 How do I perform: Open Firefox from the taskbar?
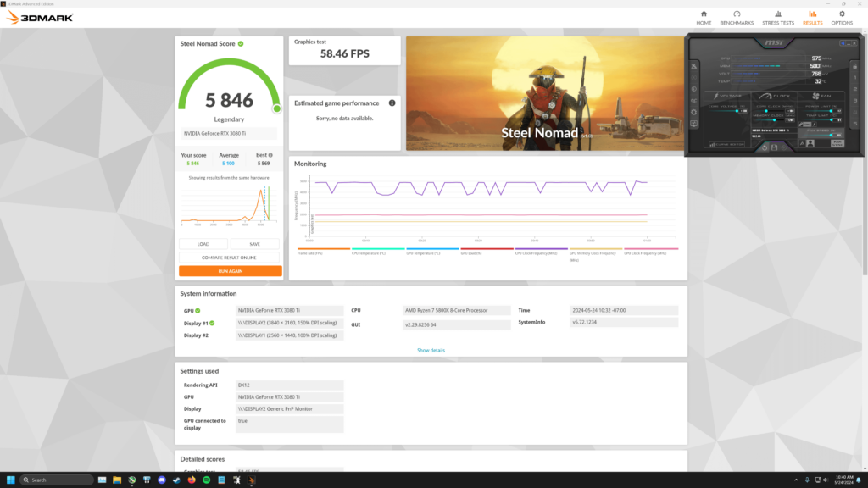pos(192,480)
